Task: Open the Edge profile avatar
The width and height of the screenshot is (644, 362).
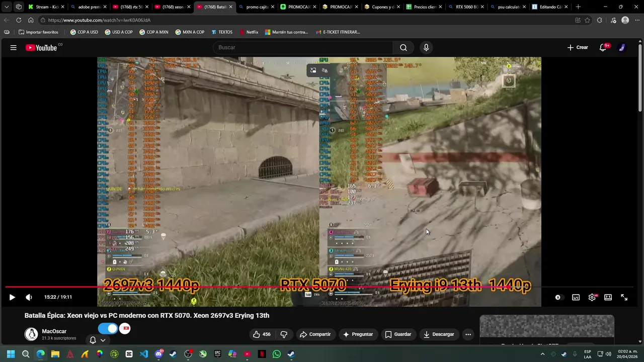Action: 625,20
